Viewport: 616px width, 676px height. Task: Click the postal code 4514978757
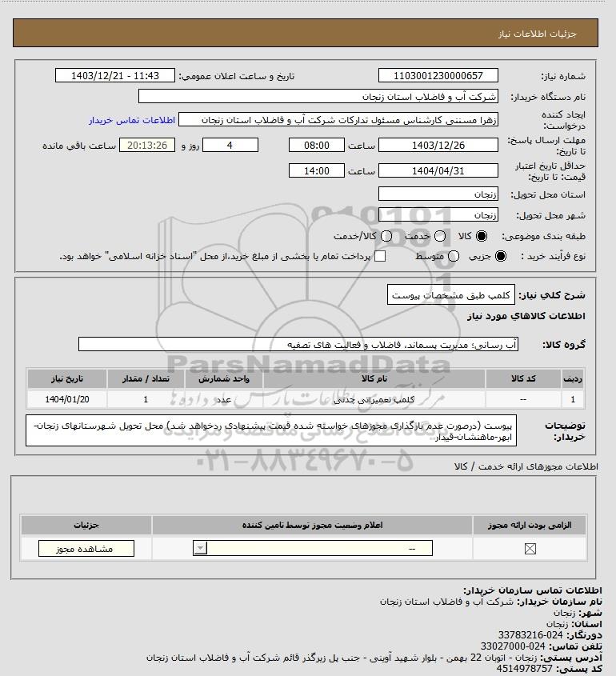(x=524, y=668)
